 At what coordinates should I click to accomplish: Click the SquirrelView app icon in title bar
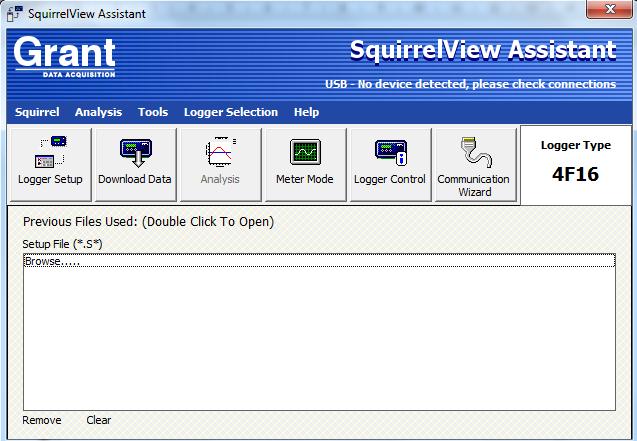[x=15, y=13]
